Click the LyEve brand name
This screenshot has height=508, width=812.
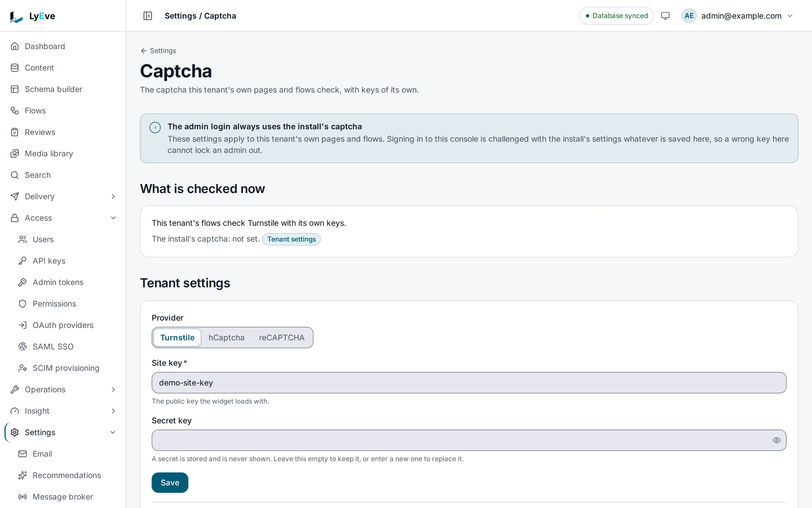click(42, 16)
